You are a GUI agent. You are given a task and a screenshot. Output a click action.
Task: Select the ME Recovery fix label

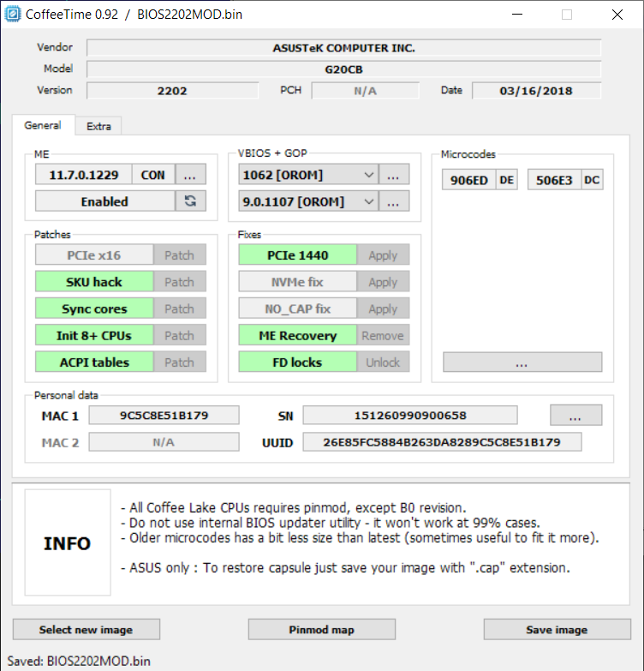[x=298, y=335]
